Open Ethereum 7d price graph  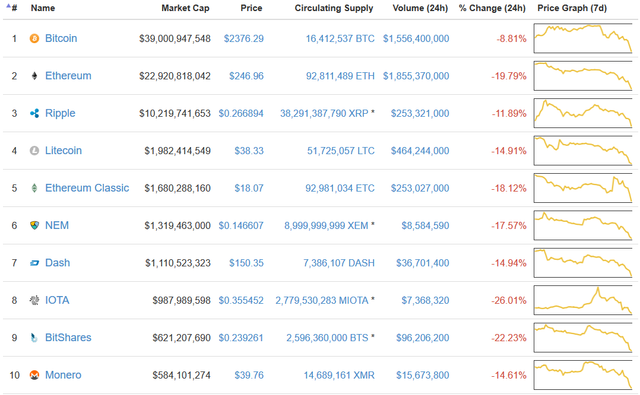(x=583, y=76)
